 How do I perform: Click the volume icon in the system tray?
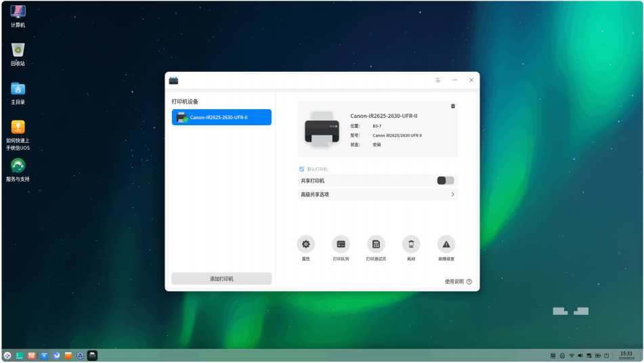(x=580, y=356)
